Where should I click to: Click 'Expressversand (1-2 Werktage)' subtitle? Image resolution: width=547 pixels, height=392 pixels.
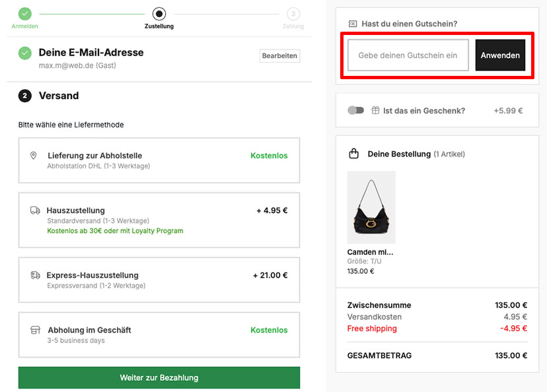[x=96, y=286]
